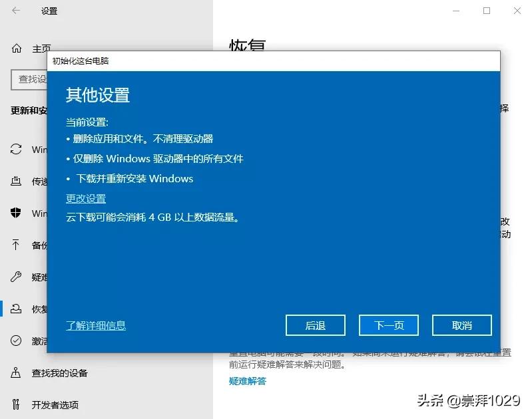Click text 云下载可能会消耗 4 GB 以上数据流量
This screenshot has width=532, height=419.
pyautogui.click(x=152, y=217)
